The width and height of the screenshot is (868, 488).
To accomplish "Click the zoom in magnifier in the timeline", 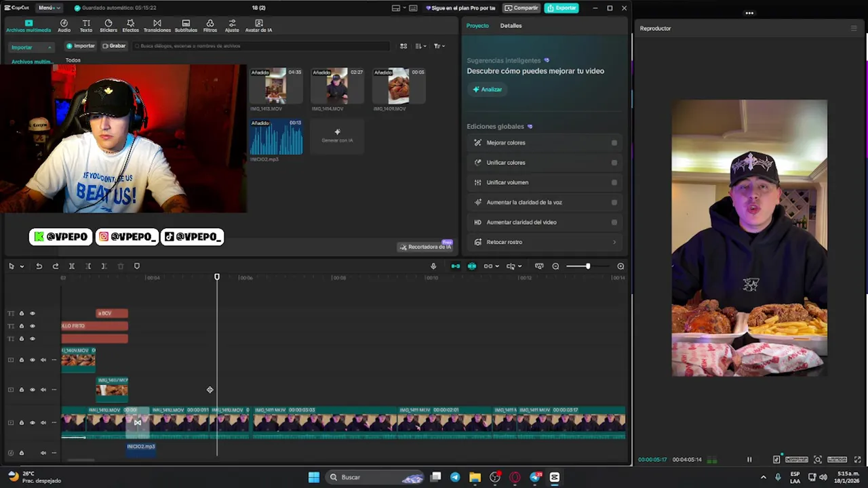I will 620,266.
